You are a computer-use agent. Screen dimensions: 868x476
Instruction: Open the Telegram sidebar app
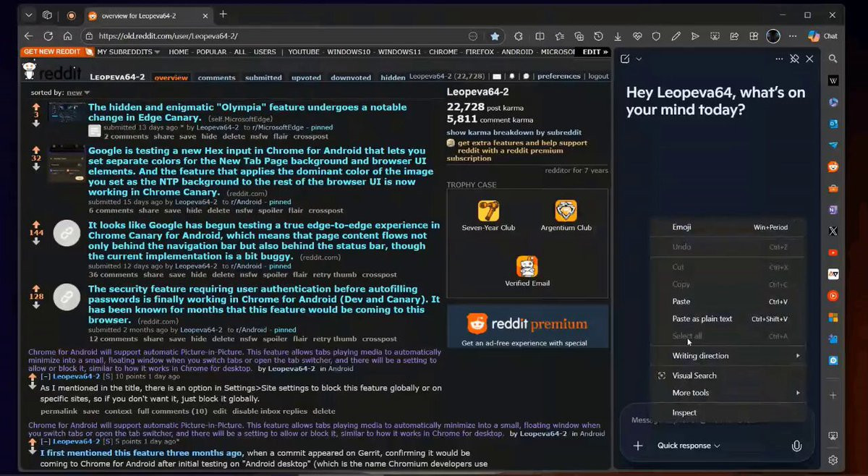point(833,145)
